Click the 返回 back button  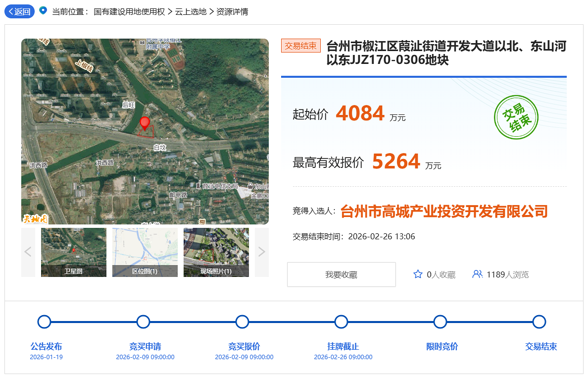click(x=19, y=11)
